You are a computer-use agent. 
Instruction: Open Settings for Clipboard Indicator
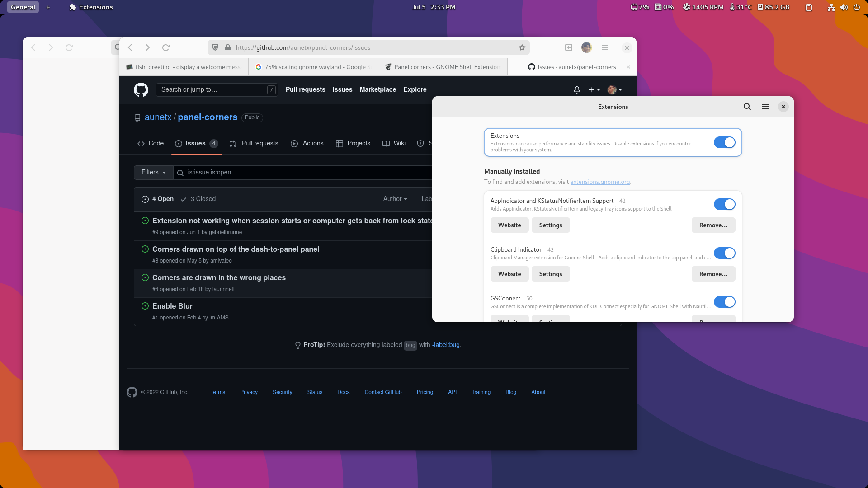550,274
